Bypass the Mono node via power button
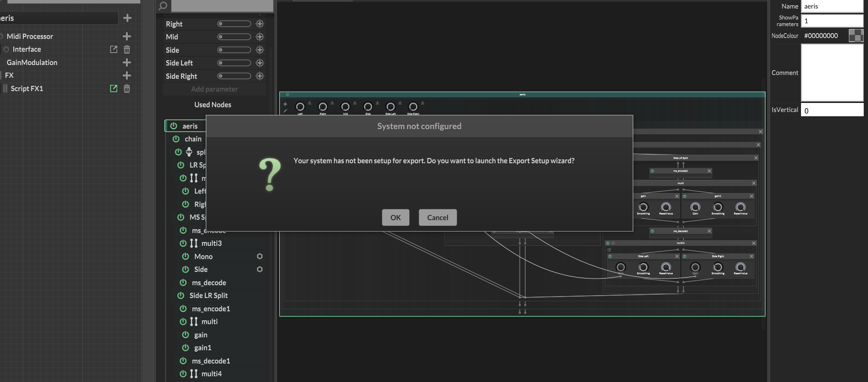The width and height of the screenshot is (868, 382). (186, 256)
